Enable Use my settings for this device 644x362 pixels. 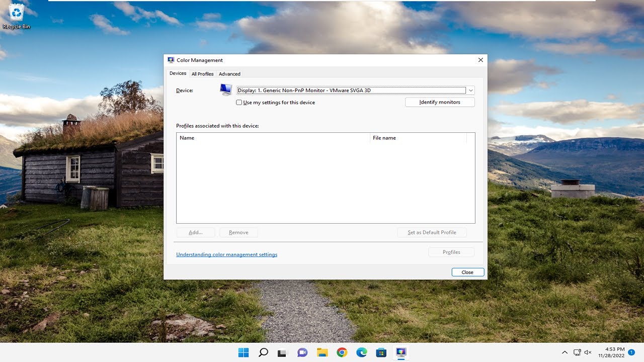pos(239,103)
